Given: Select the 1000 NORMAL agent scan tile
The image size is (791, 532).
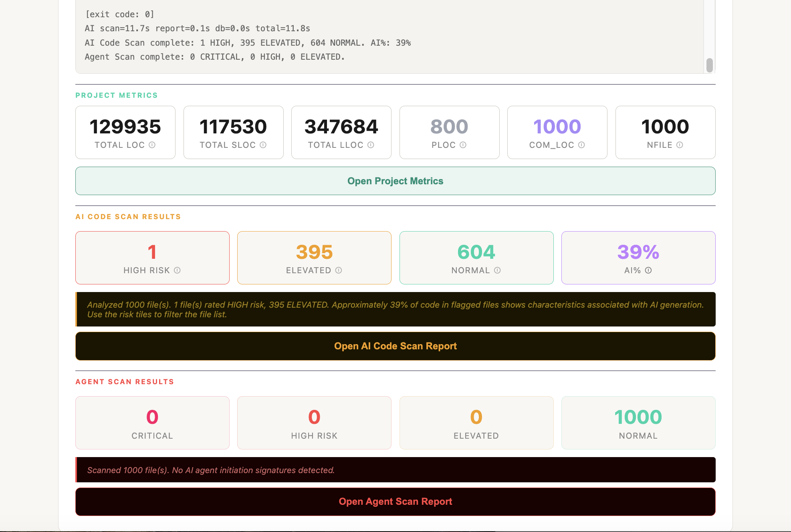Looking at the screenshot, I should (x=638, y=423).
